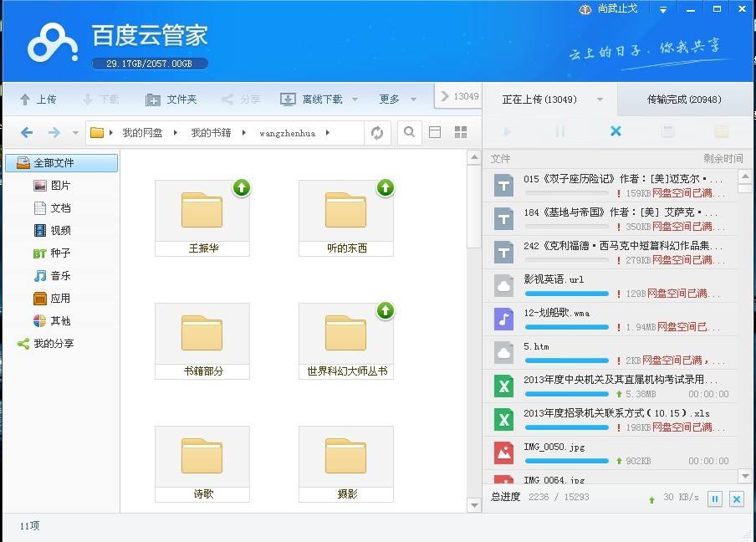Select 种子 BT category in sidebar
This screenshot has height=542, width=756.
pos(53,253)
